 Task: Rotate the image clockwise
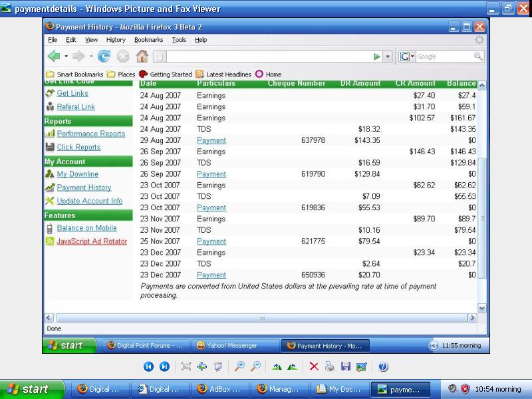[277, 366]
